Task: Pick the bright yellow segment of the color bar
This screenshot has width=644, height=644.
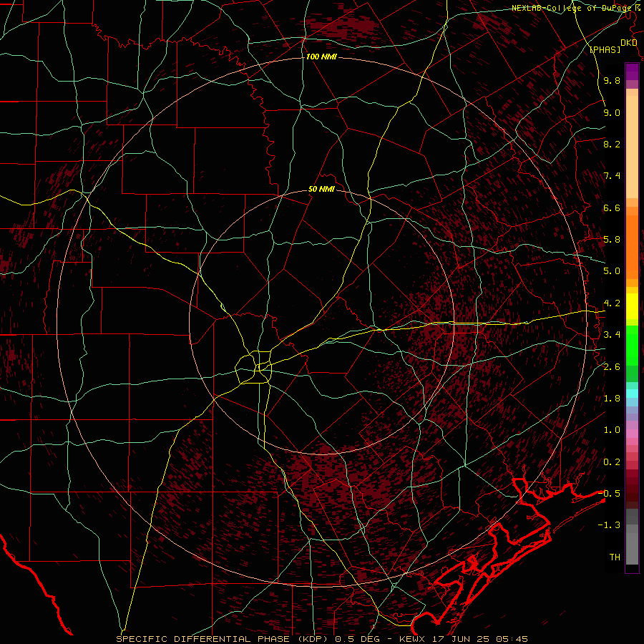Action: [x=632, y=306]
